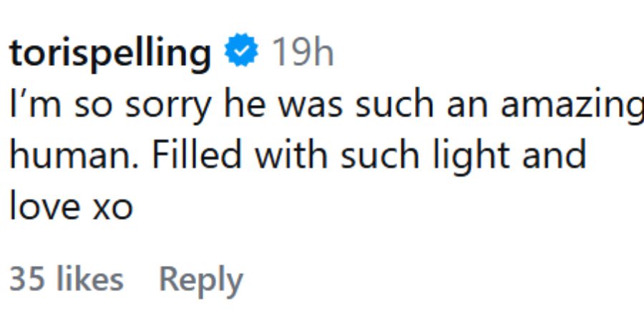Click the blue verified badge icon
644x329 pixels.
[x=241, y=54]
